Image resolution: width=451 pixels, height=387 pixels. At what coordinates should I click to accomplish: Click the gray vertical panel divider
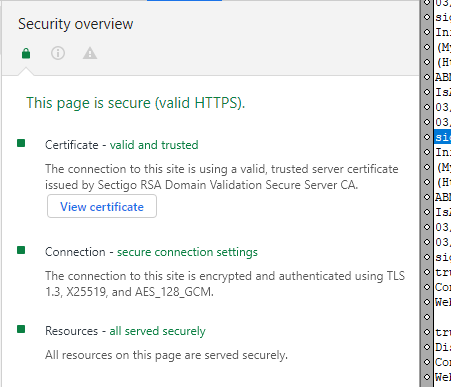coord(421,193)
